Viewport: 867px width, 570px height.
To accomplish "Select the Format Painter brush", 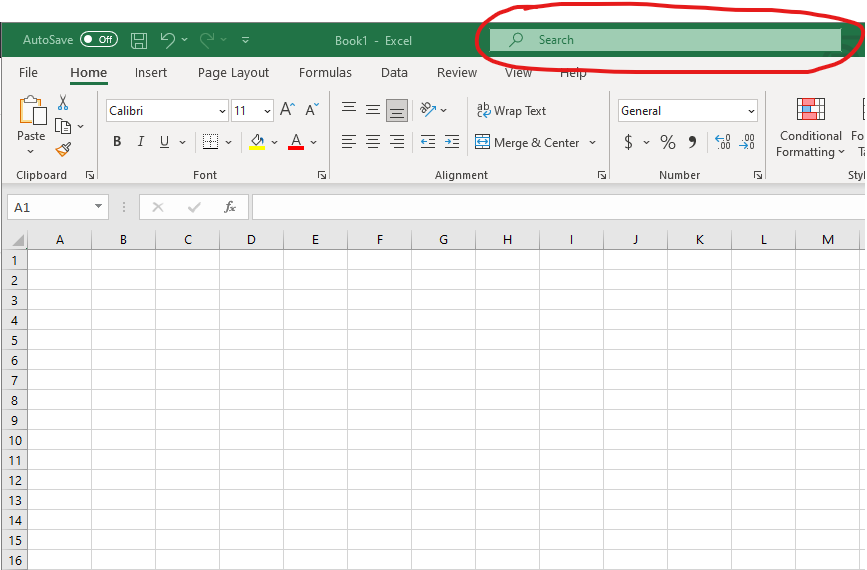I will tap(63, 150).
